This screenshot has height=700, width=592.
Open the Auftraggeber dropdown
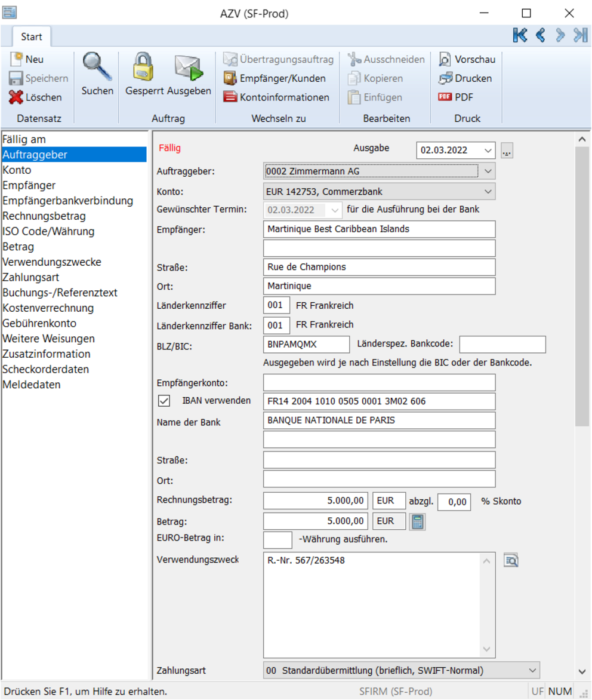tap(488, 171)
